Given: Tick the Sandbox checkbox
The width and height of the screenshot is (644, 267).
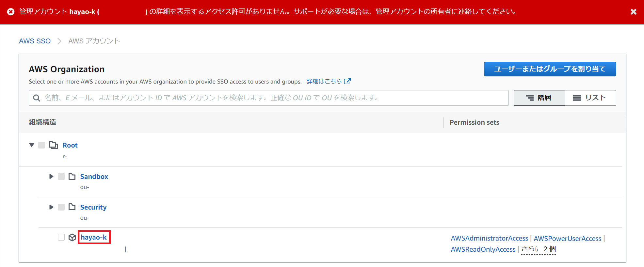Looking at the screenshot, I should click(61, 177).
